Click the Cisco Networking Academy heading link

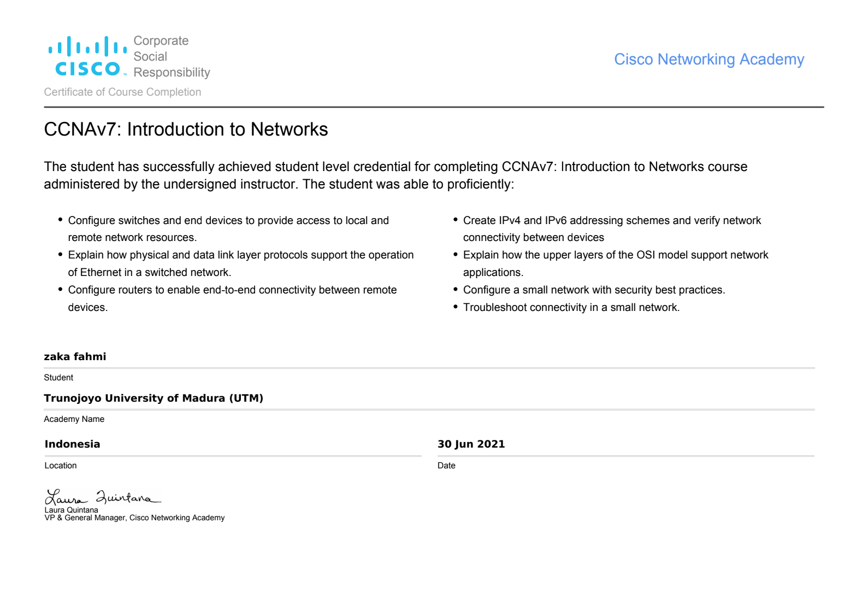point(708,59)
